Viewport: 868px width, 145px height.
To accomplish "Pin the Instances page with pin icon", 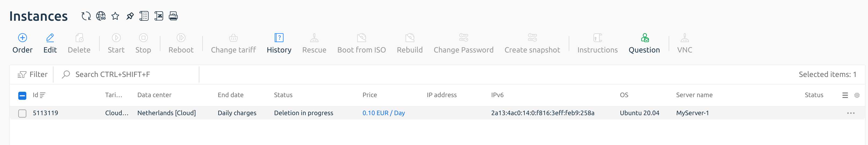I will 130,16.
